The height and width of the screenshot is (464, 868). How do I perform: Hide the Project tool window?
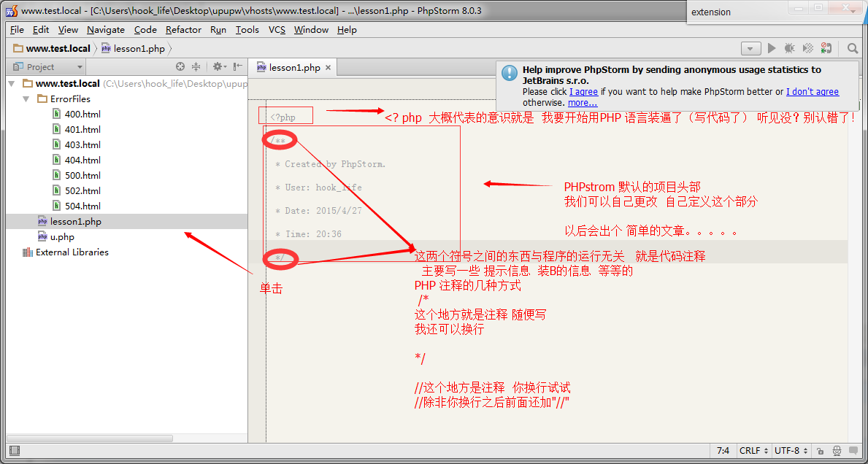coord(238,67)
